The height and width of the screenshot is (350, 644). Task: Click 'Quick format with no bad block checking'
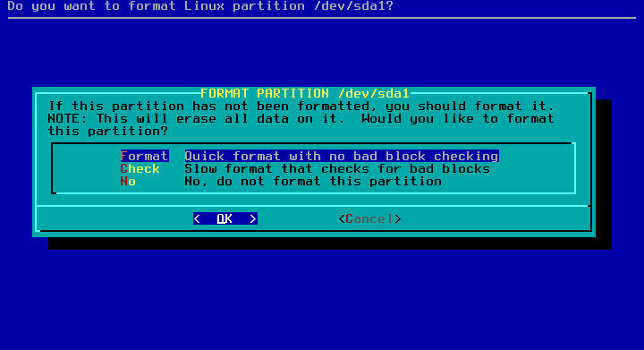[x=342, y=156]
